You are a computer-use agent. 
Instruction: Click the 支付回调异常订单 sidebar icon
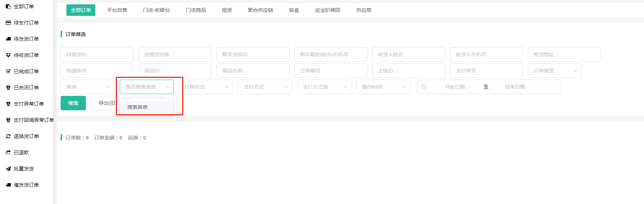click(x=8, y=120)
